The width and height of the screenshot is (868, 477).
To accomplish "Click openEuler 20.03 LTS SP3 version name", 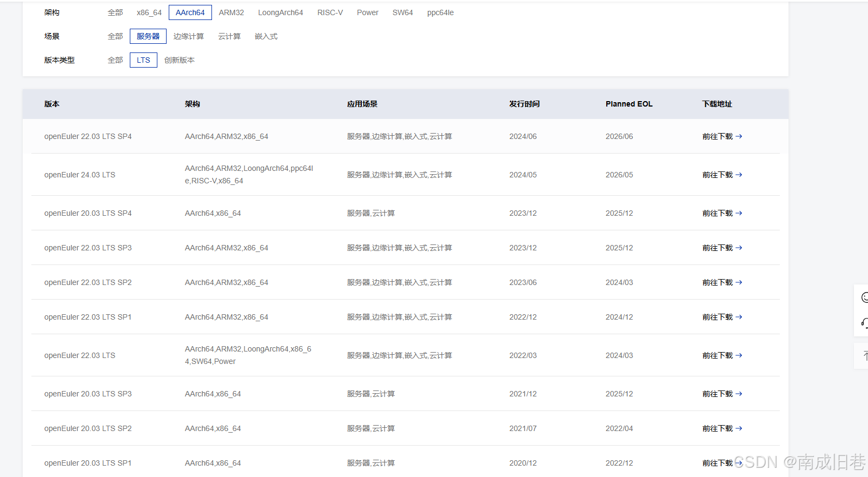I will point(88,394).
